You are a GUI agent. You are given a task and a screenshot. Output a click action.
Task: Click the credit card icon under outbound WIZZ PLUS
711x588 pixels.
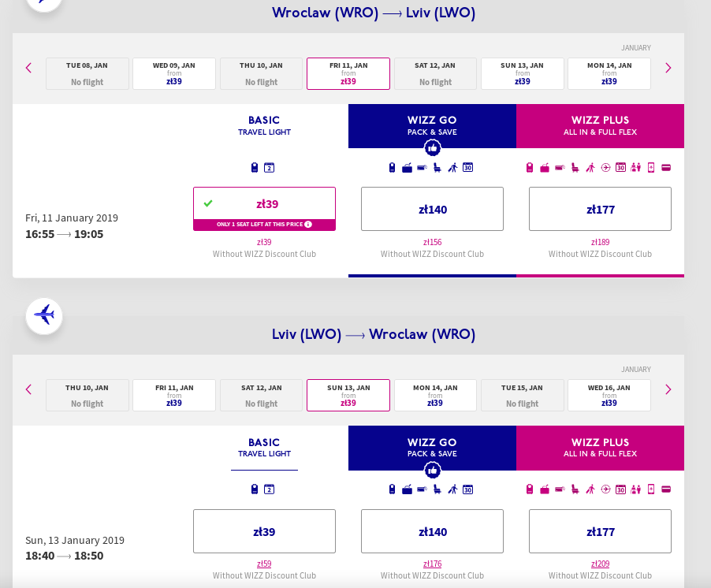(666, 168)
